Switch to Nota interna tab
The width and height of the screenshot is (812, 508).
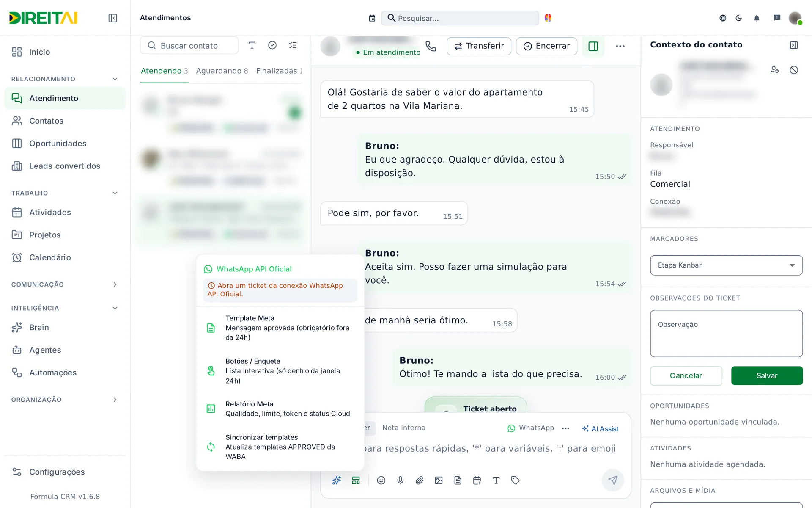(x=404, y=428)
